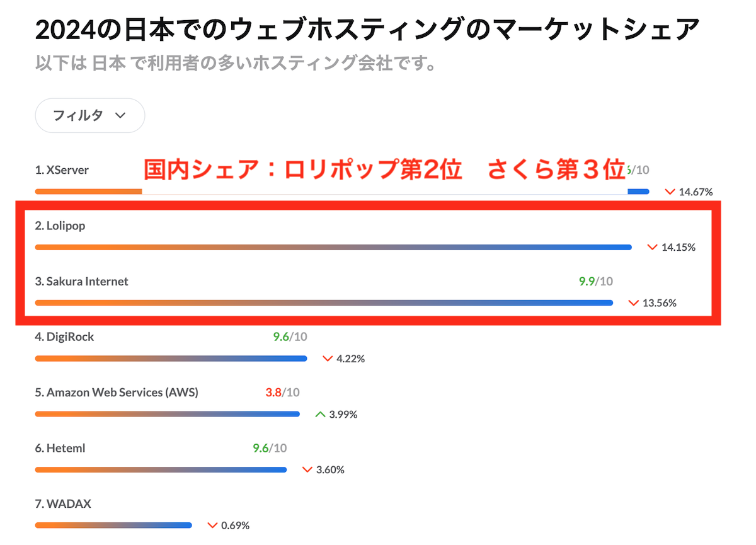Select the 1. XServer list entry
The height and width of the screenshot is (545, 756).
pos(62,169)
